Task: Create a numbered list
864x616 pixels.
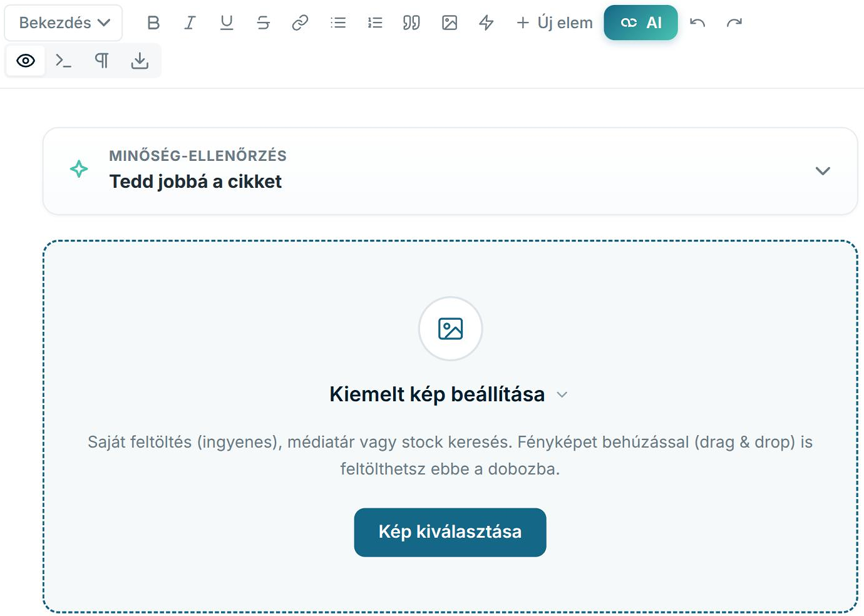Action: point(375,23)
